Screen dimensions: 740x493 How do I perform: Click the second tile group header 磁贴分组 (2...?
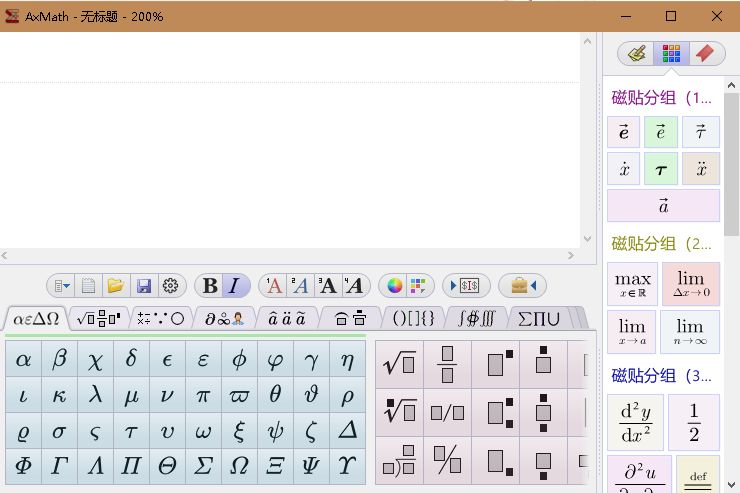point(661,244)
